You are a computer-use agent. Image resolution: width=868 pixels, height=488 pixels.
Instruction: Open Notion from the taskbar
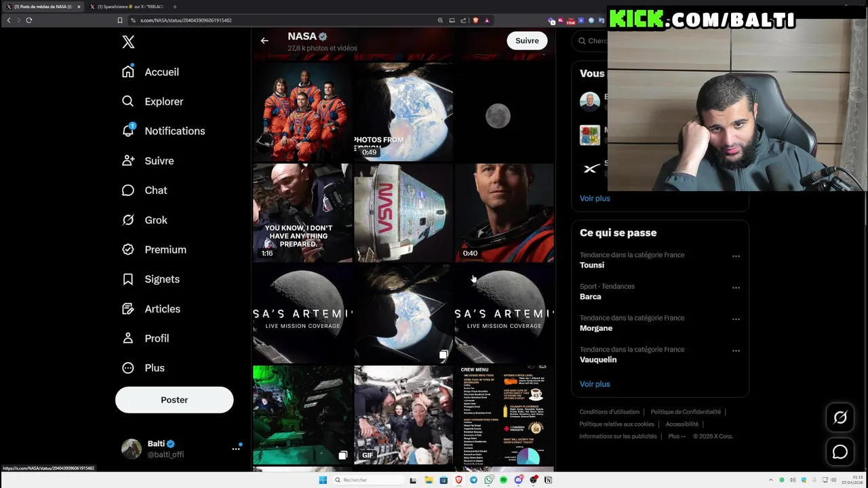click(x=548, y=480)
